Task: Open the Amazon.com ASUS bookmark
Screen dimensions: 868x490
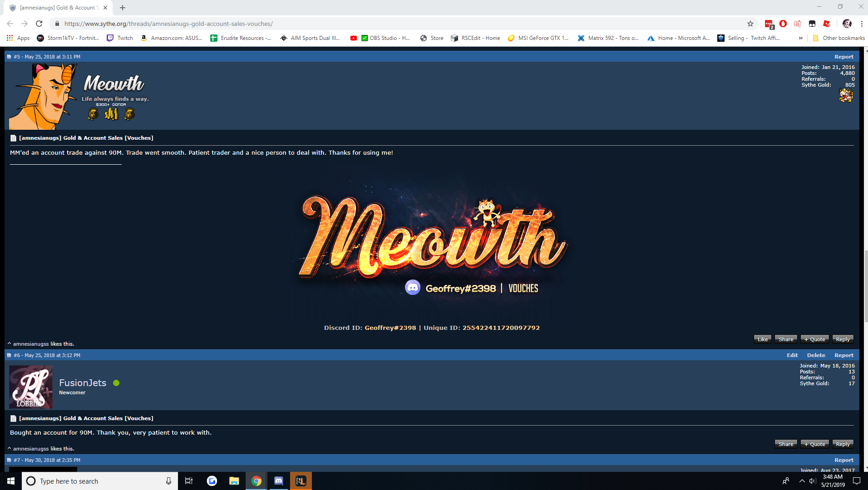Action: click(172, 38)
